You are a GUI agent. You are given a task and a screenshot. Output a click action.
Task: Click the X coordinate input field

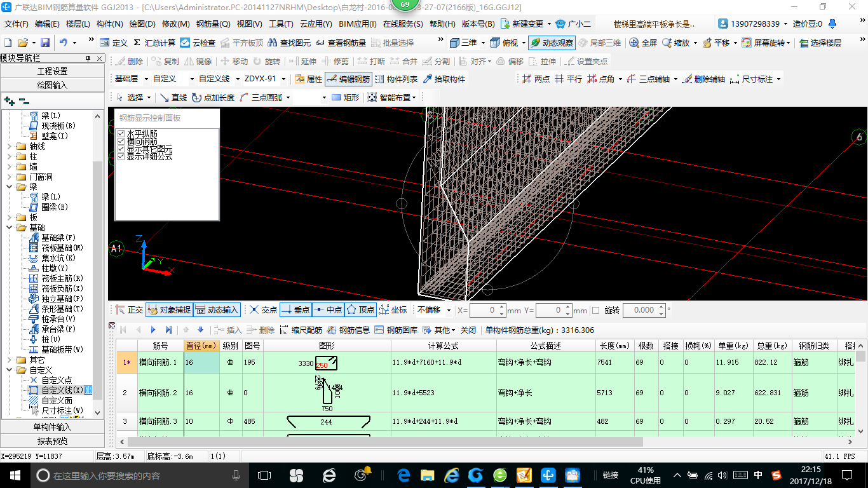[487, 310]
